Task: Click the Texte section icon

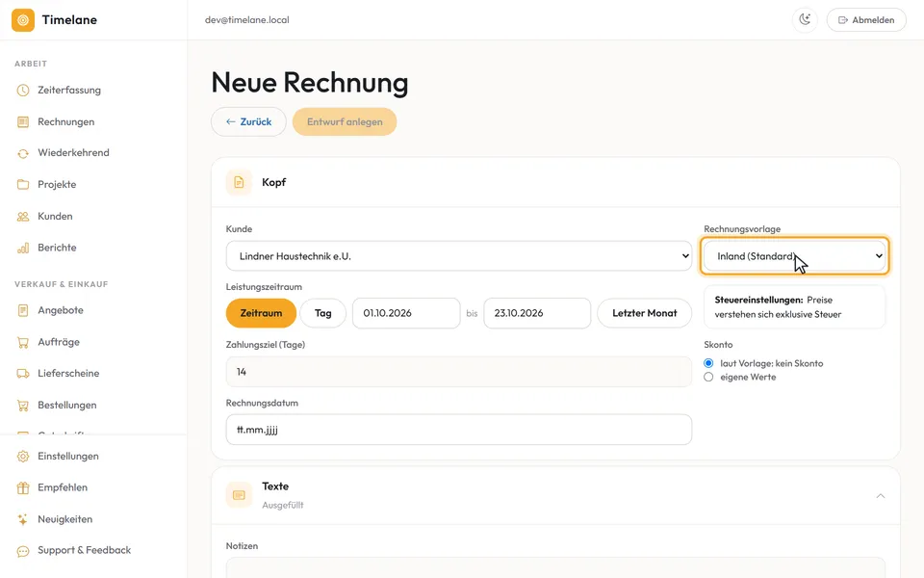Action: pos(239,495)
